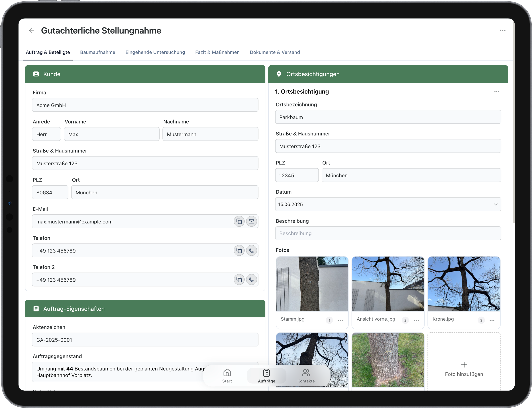Click the Aktenzeichen field with GA-2025-0001
Viewport: 532px width, 408px height.
tap(145, 340)
